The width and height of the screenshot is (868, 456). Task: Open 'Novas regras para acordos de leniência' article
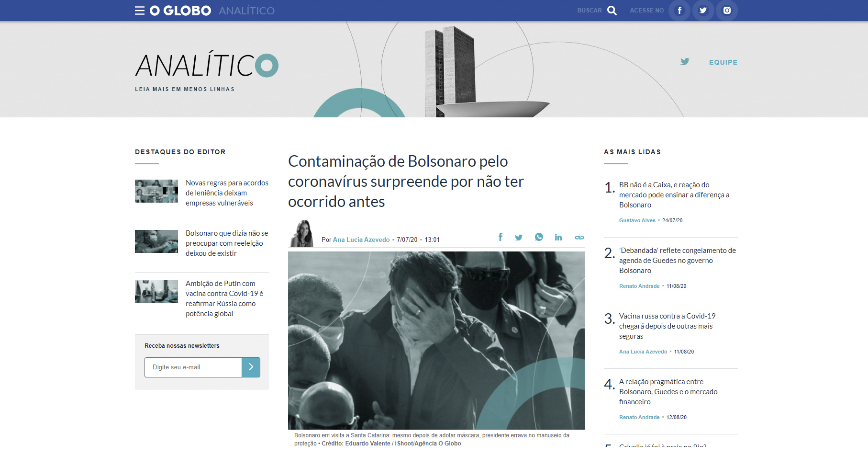227,193
